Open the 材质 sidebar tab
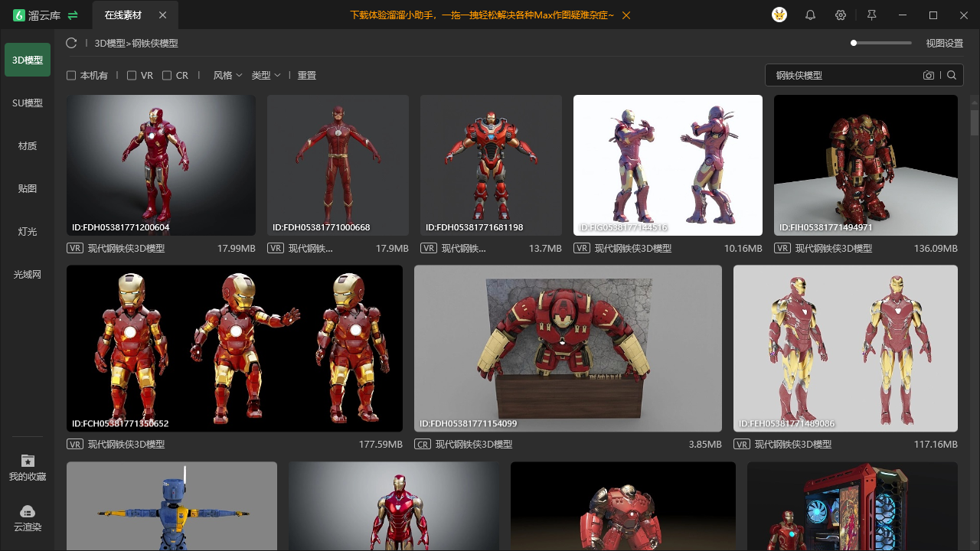980x551 pixels. pyautogui.click(x=28, y=145)
